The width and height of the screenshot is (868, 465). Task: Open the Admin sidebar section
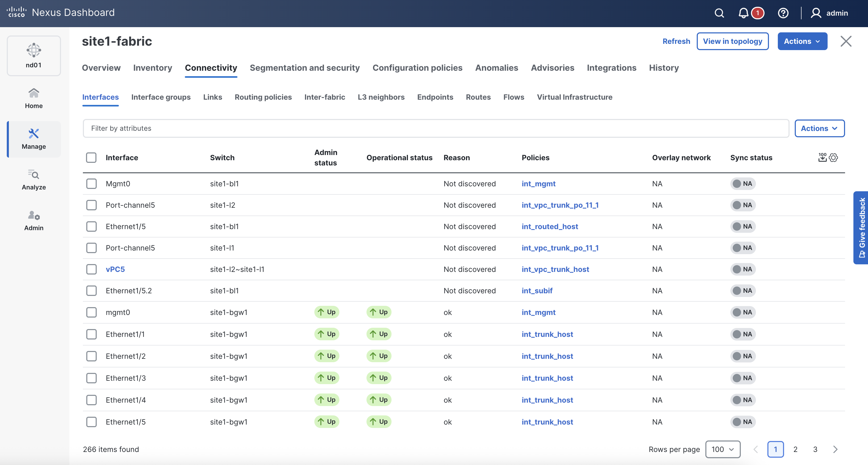tap(34, 220)
